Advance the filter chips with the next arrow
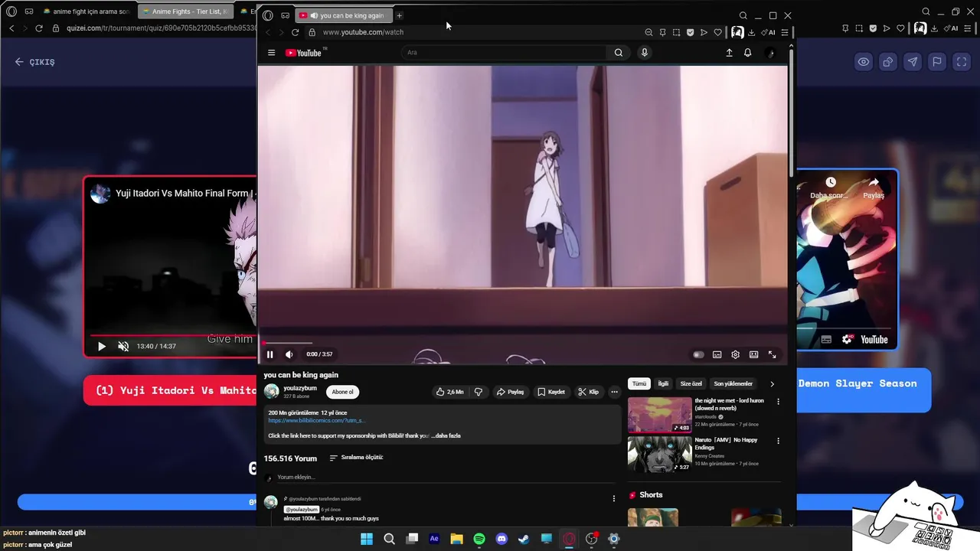The image size is (980, 551). pyautogui.click(x=772, y=383)
